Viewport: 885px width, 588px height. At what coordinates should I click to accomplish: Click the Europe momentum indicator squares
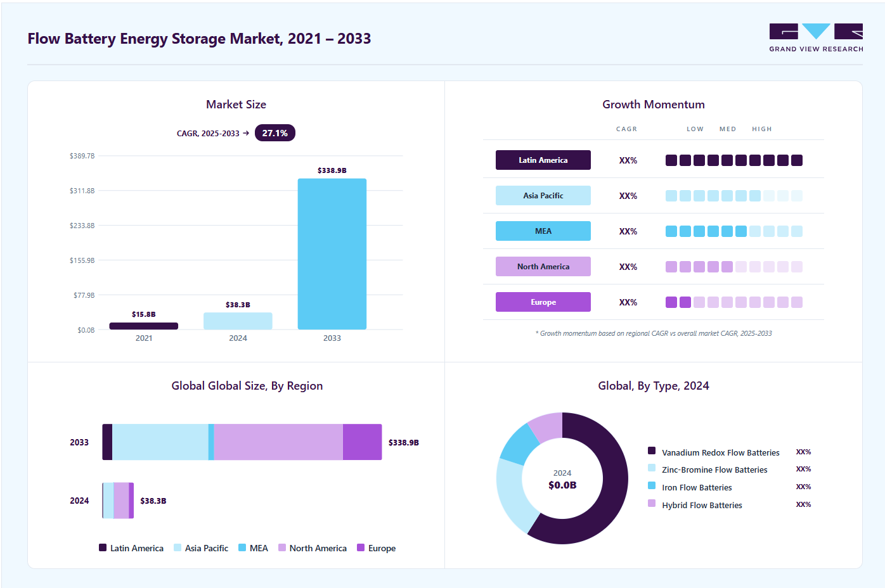[734, 302]
